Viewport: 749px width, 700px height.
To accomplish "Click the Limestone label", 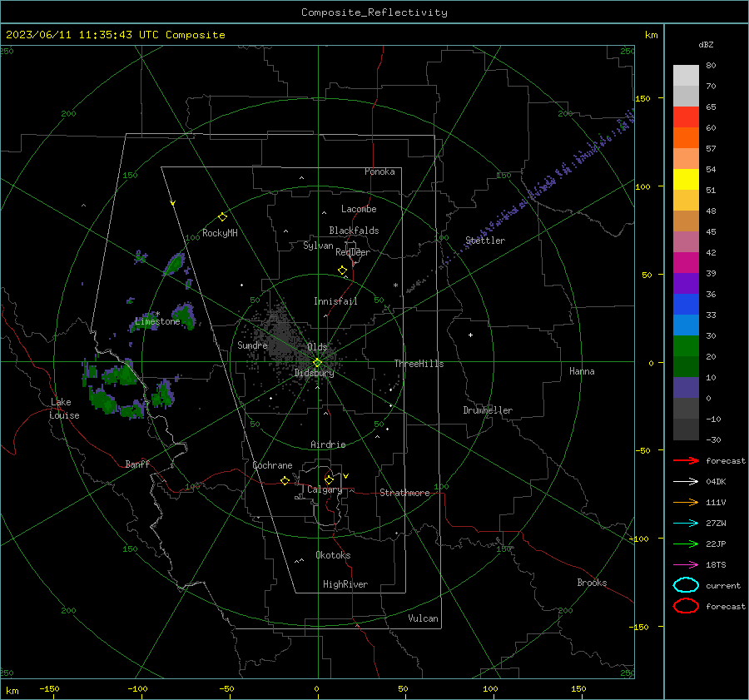I will (157, 321).
